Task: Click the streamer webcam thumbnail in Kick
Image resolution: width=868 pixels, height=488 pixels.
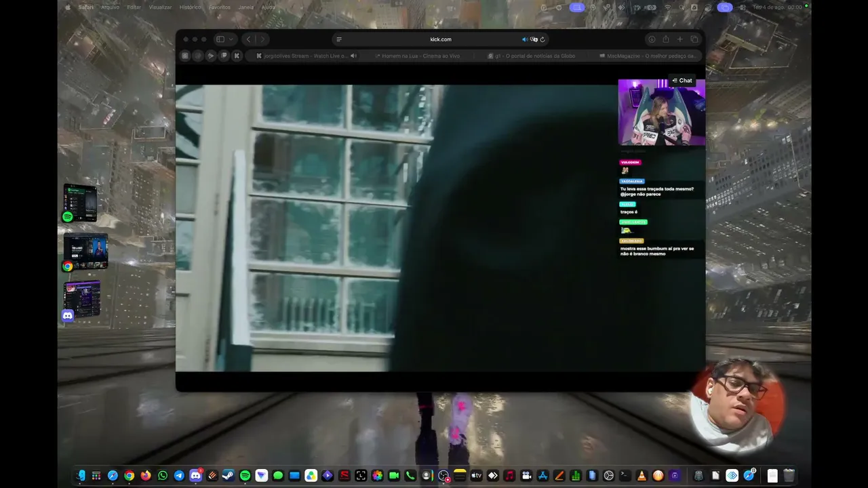Action: coord(661,112)
